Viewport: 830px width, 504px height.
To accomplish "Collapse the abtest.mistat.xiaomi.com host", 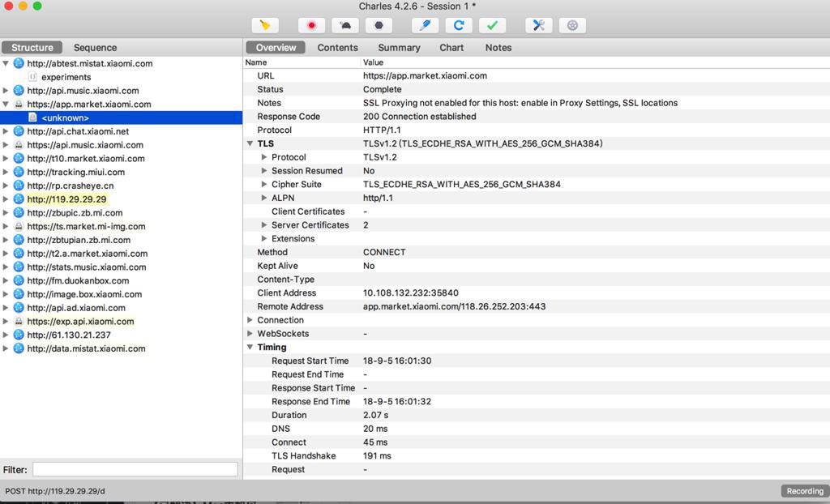I will pyautogui.click(x=6, y=63).
